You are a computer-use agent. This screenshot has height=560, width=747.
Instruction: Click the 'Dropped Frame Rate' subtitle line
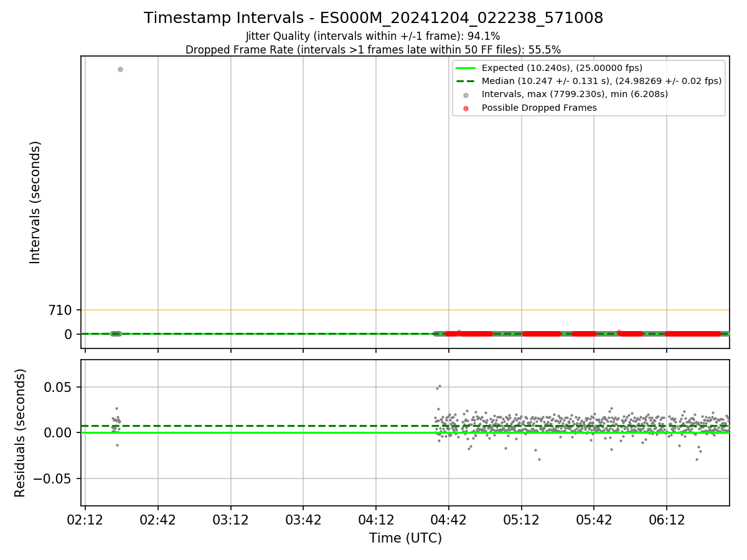[x=373, y=50]
